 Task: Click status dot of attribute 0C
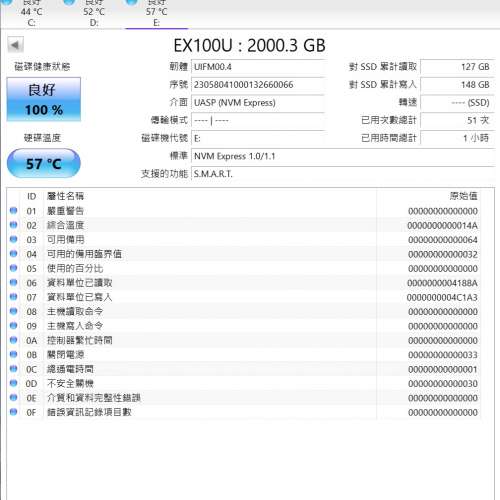14,369
